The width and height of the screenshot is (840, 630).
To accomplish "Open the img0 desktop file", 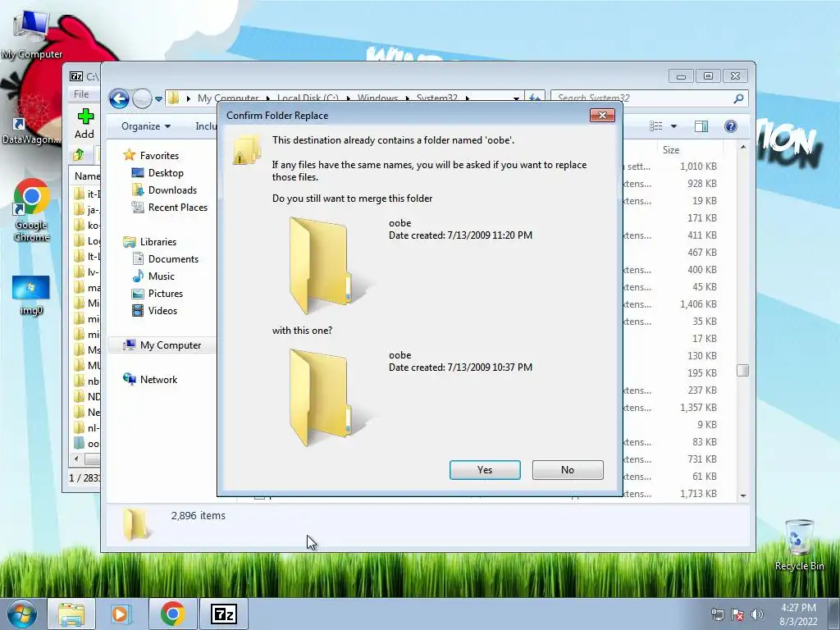I will (x=31, y=295).
